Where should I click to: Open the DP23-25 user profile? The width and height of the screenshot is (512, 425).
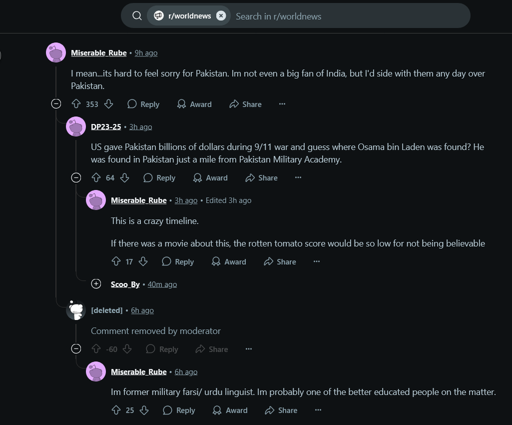click(106, 127)
